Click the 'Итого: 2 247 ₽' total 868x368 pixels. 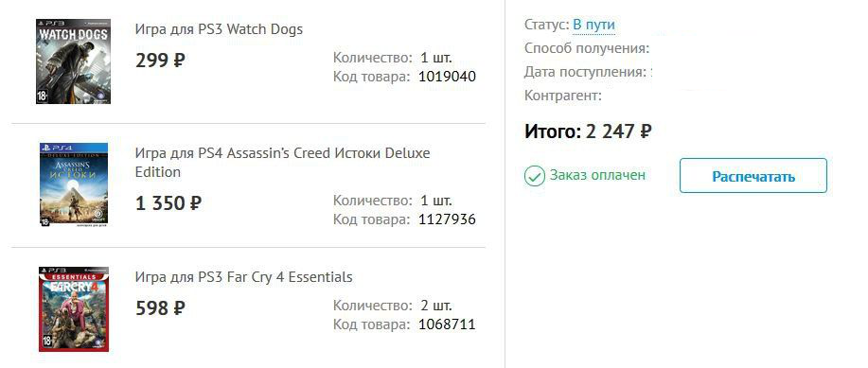pyautogui.click(x=588, y=131)
